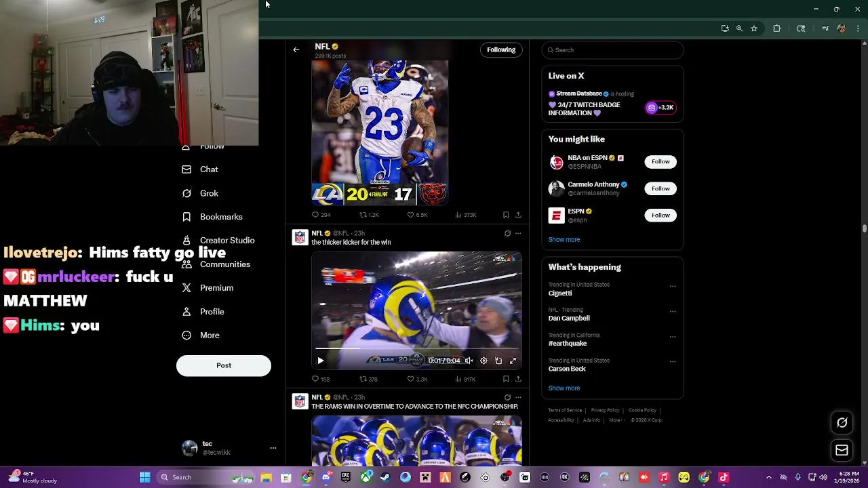The image size is (868, 488).
Task: Open Bookmarks in the sidebar
Action: (x=212, y=217)
